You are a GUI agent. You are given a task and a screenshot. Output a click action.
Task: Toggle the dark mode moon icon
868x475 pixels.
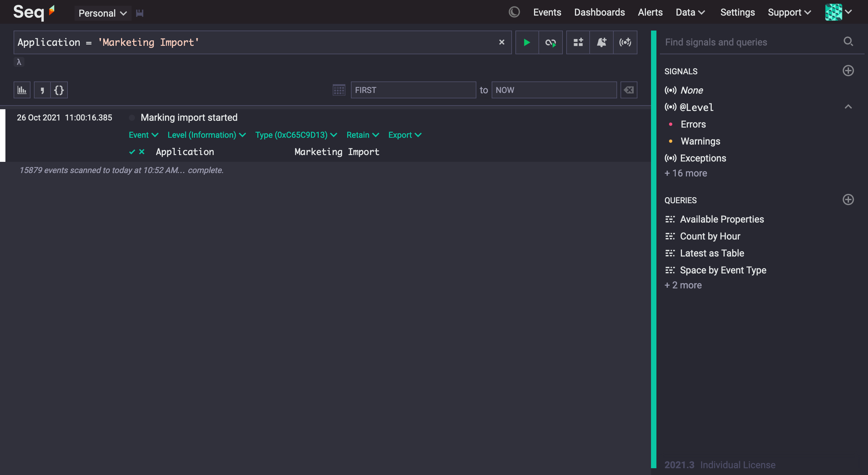click(x=514, y=12)
